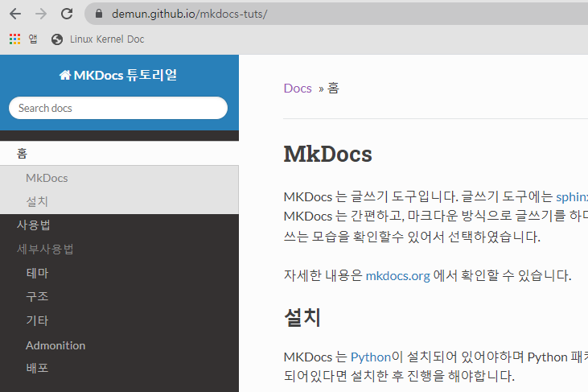This screenshot has width=588, height=392.
Task: Open 구조 page in sidebar
Action: click(x=37, y=297)
